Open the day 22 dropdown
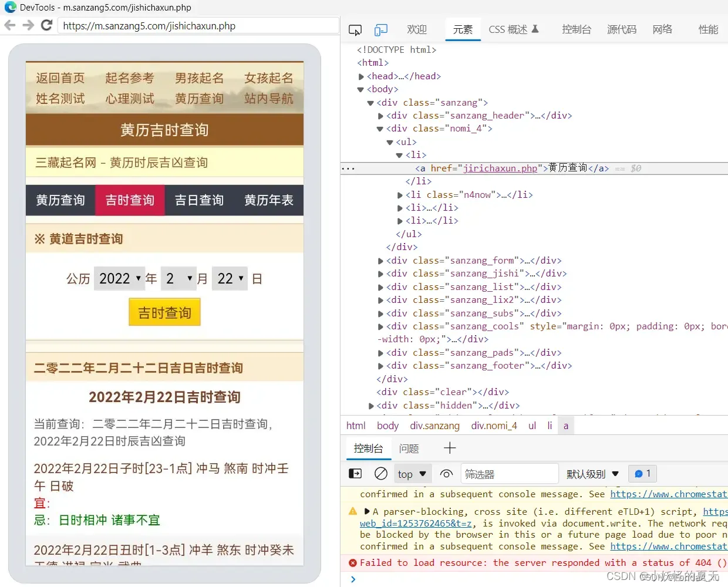728x587 pixels. [x=230, y=278]
